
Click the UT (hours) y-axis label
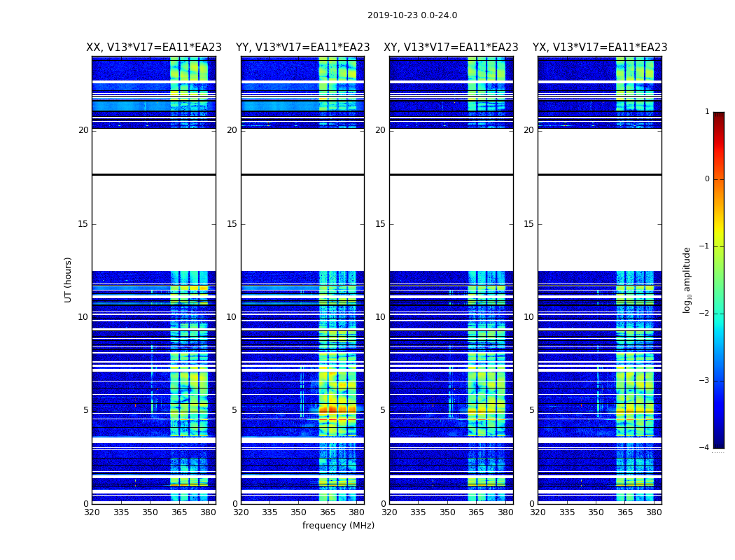[x=69, y=279]
